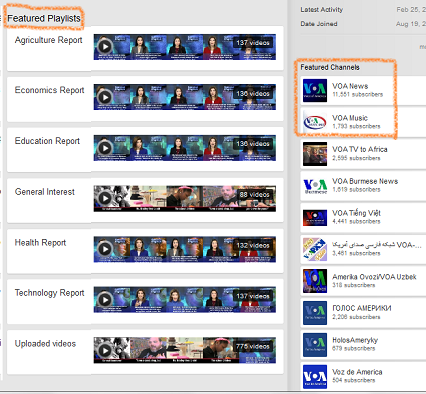Play the Agriculture Report playlist
The image size is (426, 394).
[x=105, y=46]
